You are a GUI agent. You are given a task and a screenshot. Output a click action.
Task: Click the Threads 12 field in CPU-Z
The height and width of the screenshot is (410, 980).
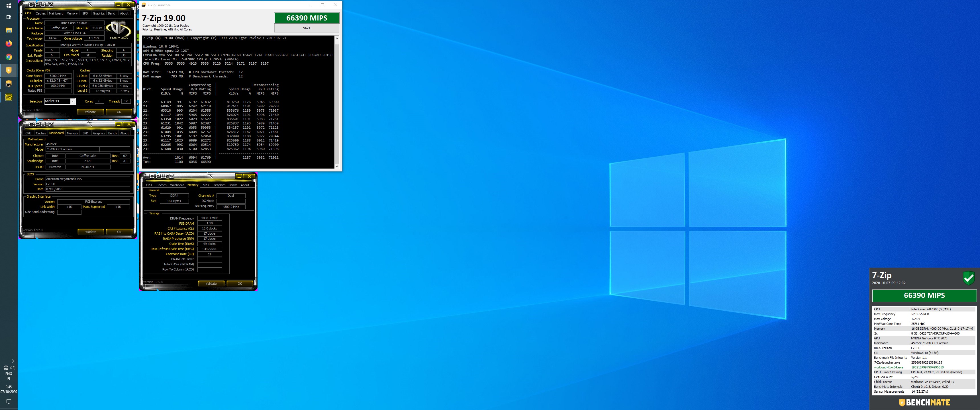(126, 101)
